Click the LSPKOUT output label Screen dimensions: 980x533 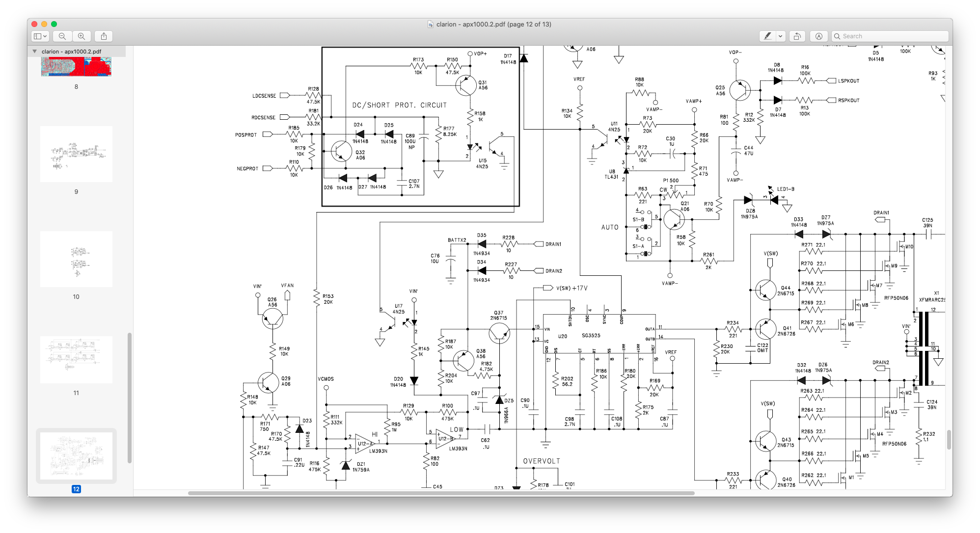[x=849, y=81]
